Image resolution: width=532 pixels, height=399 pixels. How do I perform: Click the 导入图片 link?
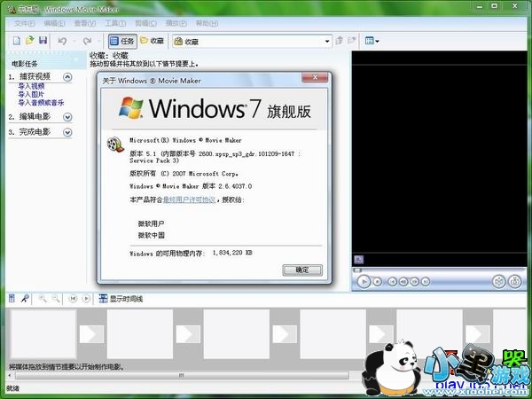click(31, 94)
